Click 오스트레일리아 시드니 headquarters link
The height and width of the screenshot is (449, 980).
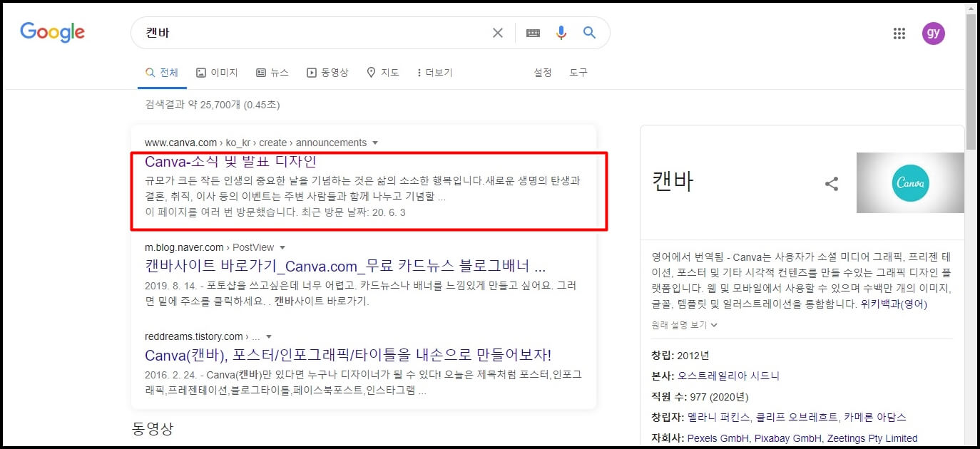coord(728,376)
